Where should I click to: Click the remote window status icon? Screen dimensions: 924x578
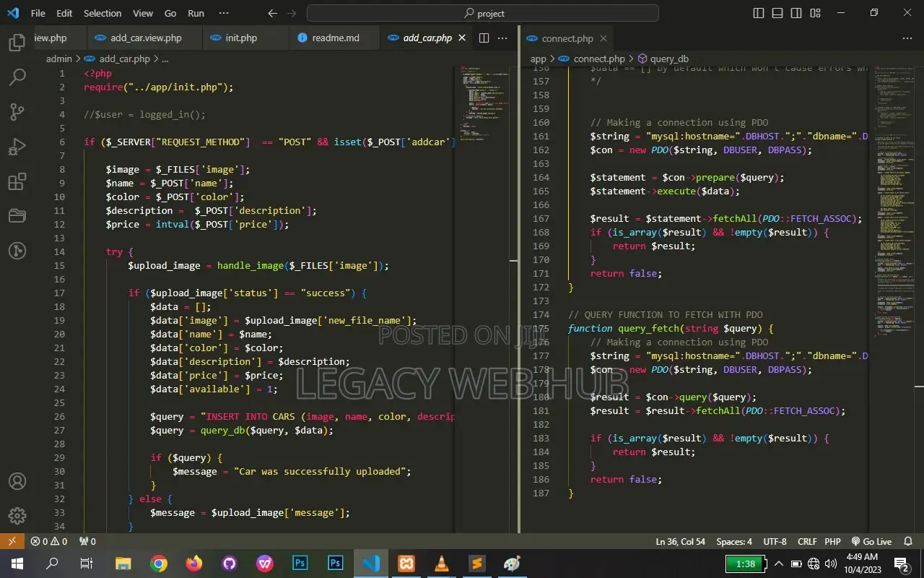coord(12,541)
